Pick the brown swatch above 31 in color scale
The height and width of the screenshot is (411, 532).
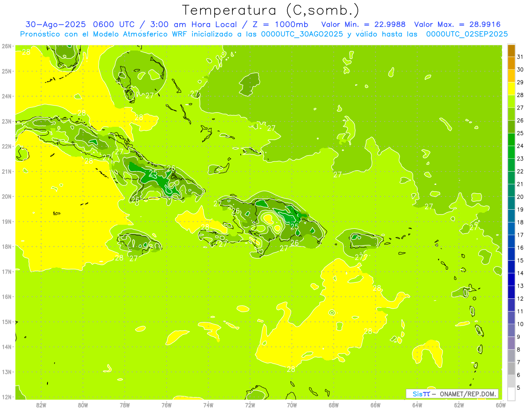511,51
